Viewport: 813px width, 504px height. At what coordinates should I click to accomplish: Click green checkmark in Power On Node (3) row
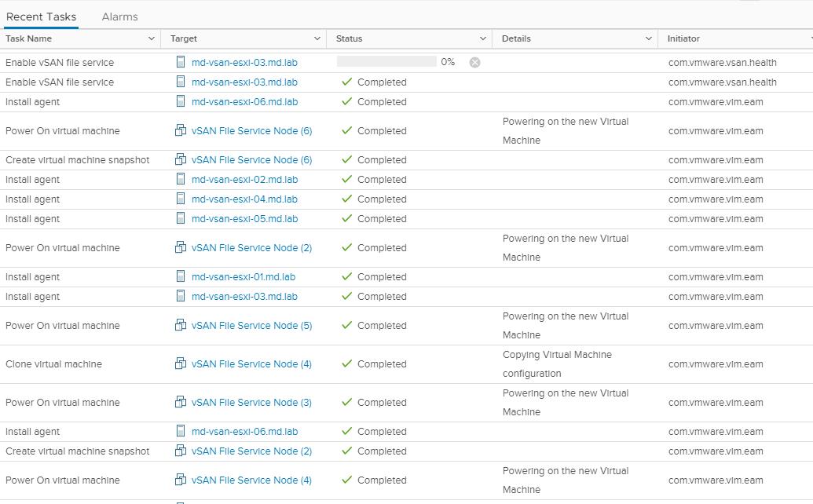pyautogui.click(x=347, y=402)
